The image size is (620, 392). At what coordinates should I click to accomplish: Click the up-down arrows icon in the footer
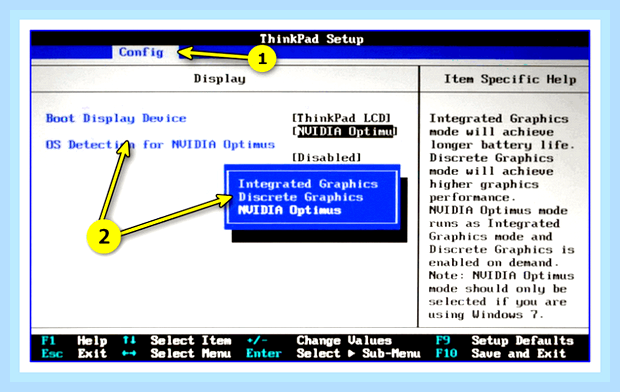click(x=129, y=340)
